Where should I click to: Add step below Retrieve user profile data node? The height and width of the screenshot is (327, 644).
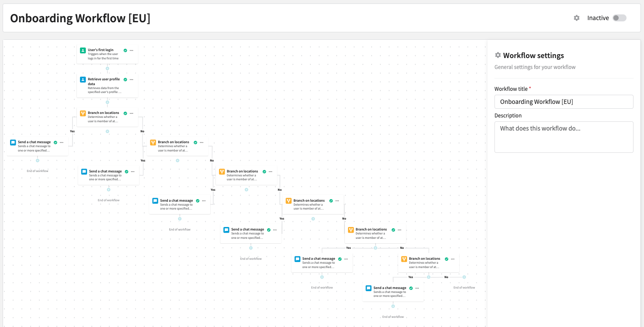(x=108, y=103)
